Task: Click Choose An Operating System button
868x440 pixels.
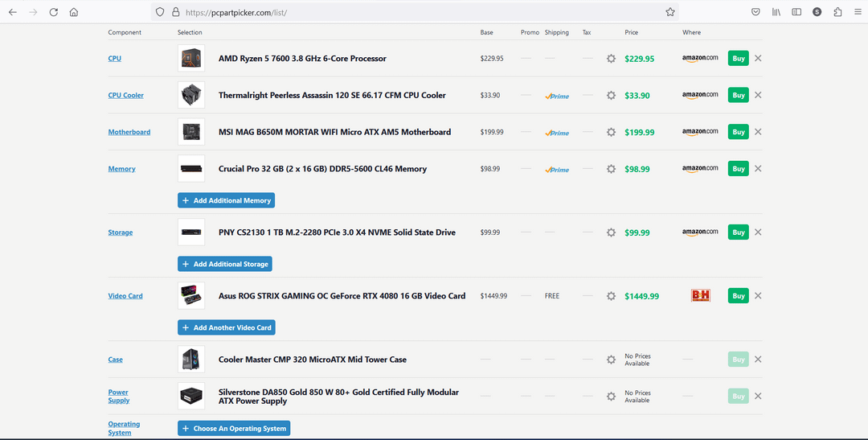Action: (234, 429)
